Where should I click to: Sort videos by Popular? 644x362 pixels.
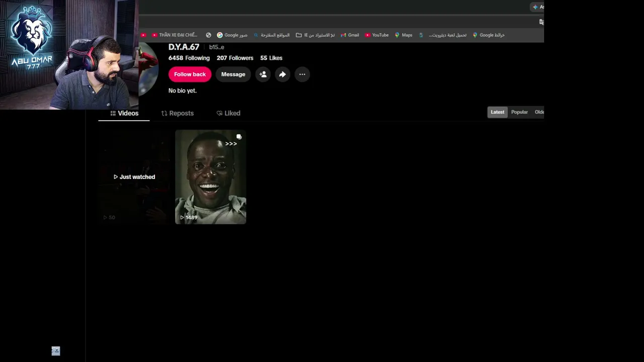(x=519, y=112)
